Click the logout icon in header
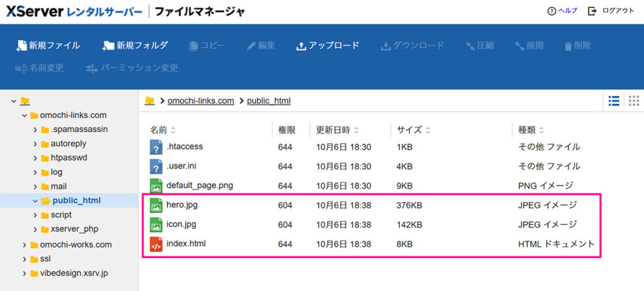Viewport: 644px width, 291px height. [592, 11]
